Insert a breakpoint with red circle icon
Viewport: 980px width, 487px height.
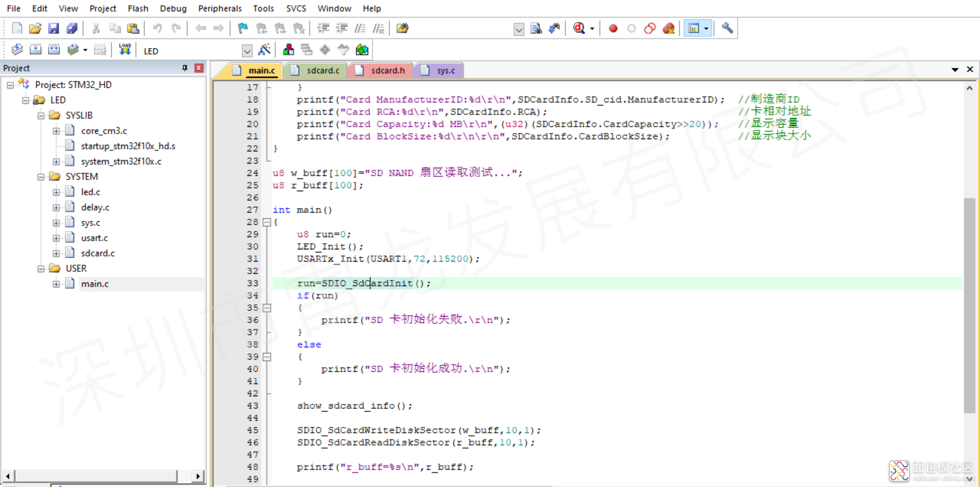613,29
